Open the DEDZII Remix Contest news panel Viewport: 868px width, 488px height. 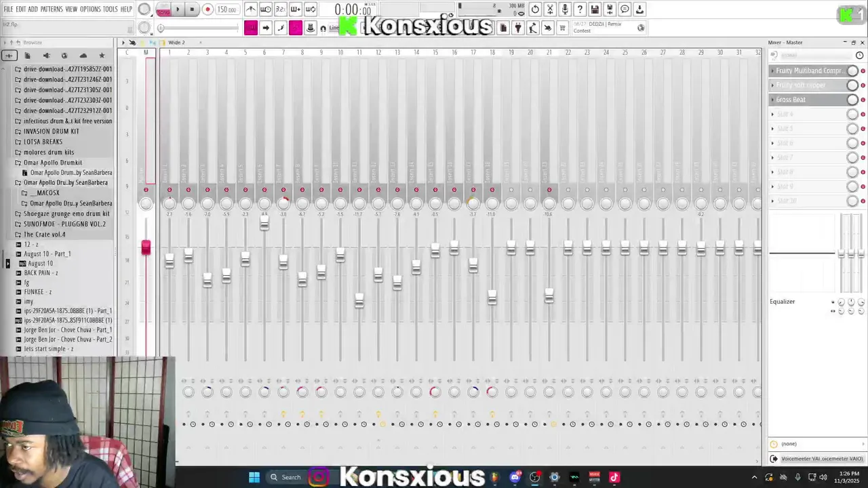pos(608,27)
